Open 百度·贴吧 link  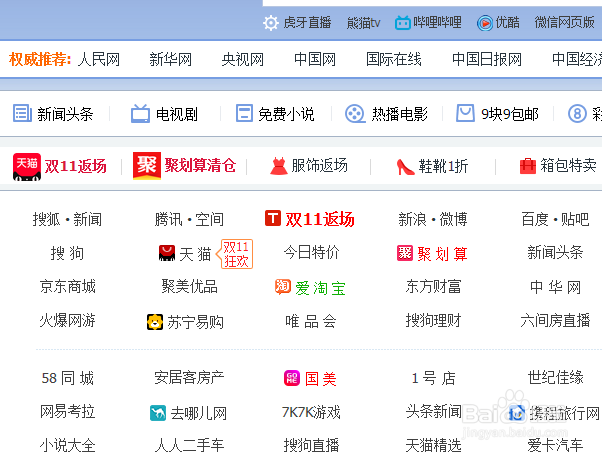coord(555,219)
